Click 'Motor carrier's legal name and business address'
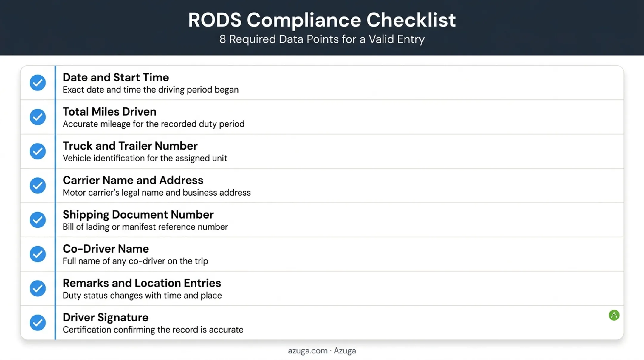 [157, 193]
